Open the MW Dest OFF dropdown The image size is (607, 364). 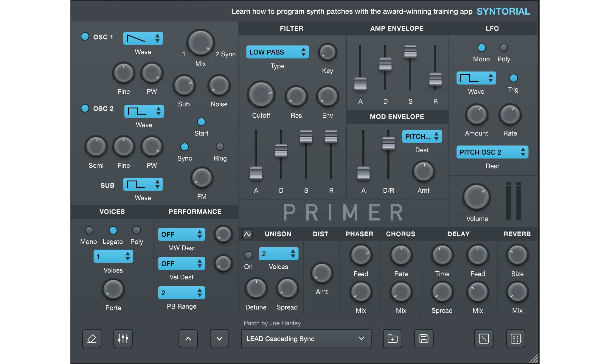(181, 234)
